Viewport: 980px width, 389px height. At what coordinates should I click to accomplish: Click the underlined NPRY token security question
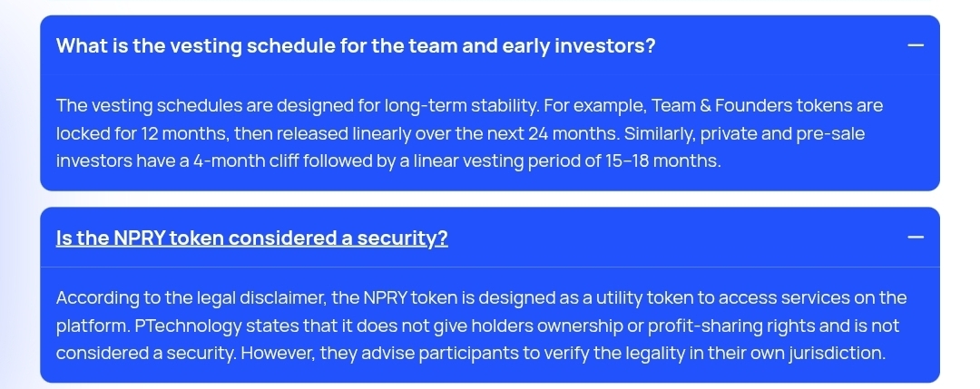[252, 238]
